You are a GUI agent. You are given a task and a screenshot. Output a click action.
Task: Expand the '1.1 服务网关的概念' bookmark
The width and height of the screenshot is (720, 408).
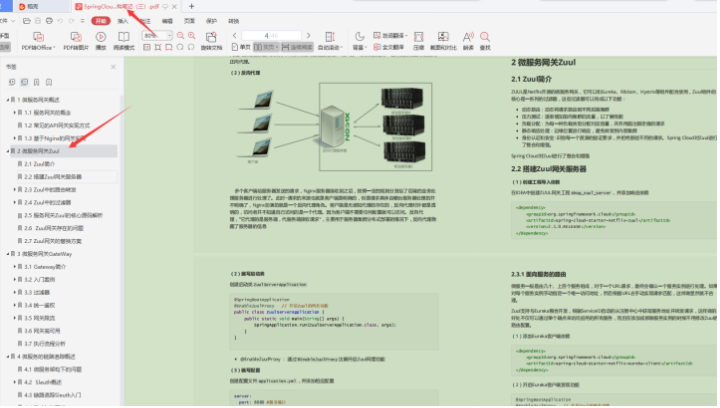[x=15, y=112]
